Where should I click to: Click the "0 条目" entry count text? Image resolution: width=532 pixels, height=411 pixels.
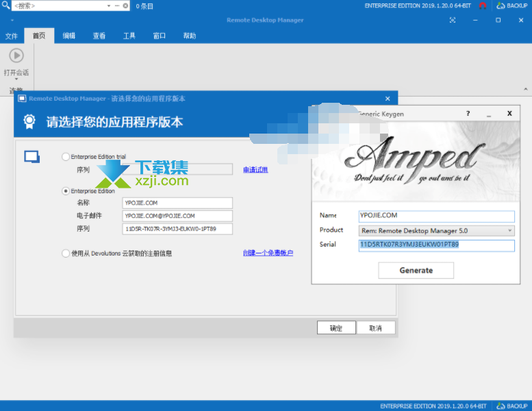[x=144, y=6]
